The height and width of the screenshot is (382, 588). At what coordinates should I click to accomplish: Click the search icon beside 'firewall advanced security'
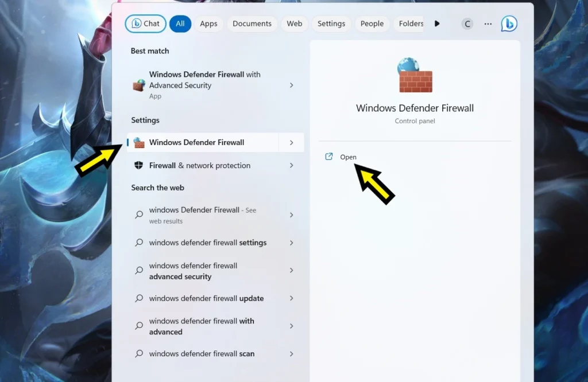(139, 270)
